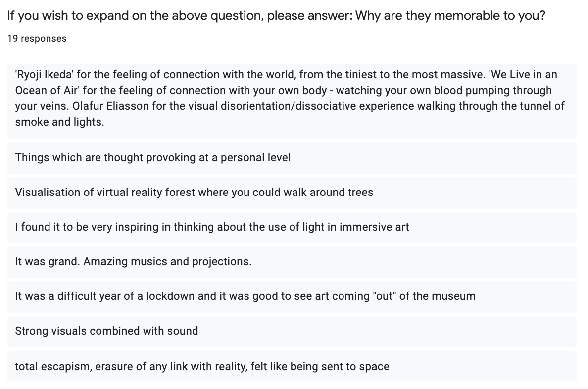The image size is (588, 389).
Task: Click 'Amazing musics and projections.' text
Action: point(167,262)
